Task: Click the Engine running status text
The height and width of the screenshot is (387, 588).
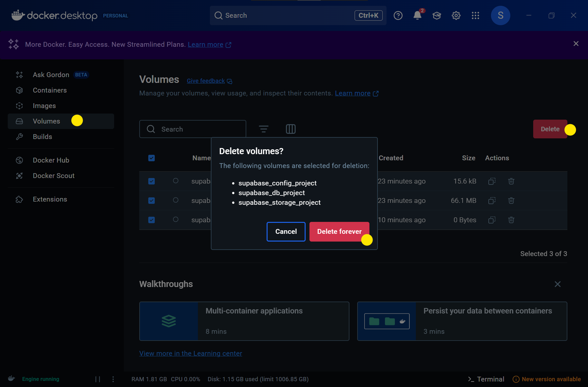Action: pos(41,379)
